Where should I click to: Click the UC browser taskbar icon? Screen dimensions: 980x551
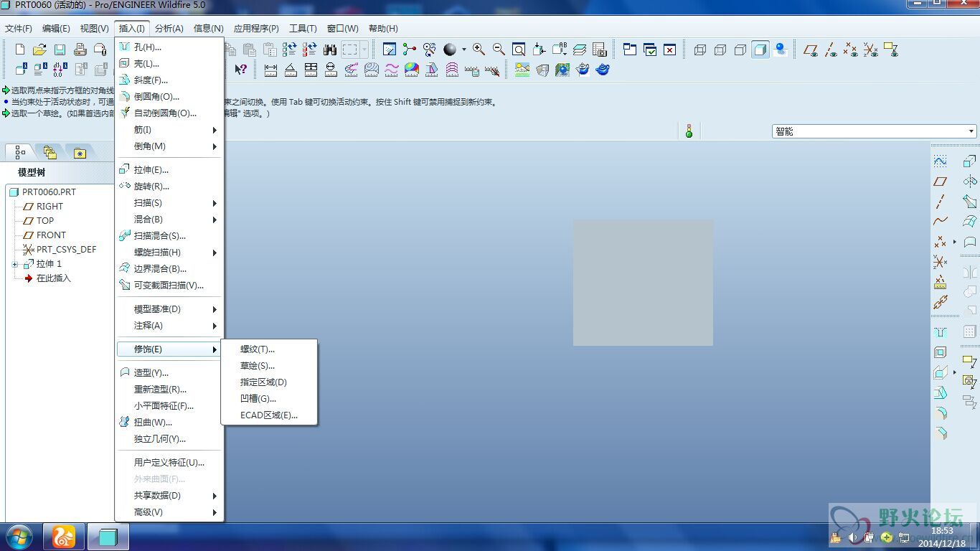pyautogui.click(x=64, y=537)
